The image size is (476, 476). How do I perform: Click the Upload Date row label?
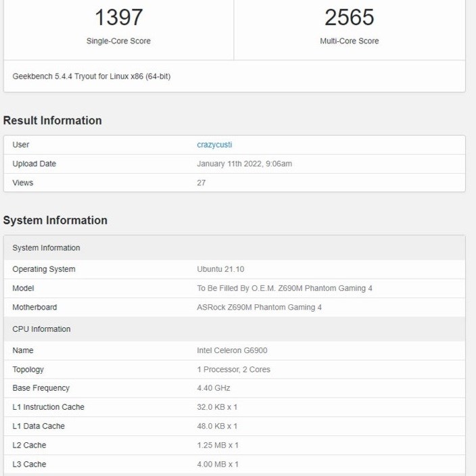pos(34,164)
